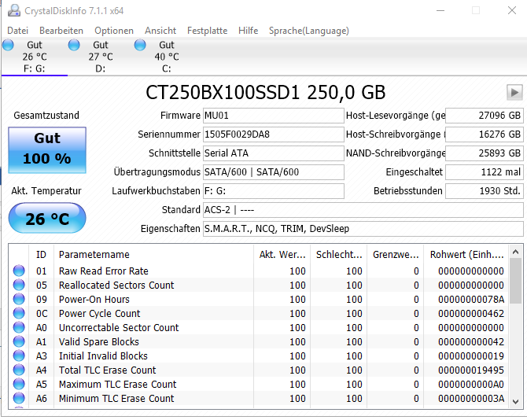Click the Eigenschaften field with TRIM
Viewport: 527px width, 420px height.
[x=363, y=228]
